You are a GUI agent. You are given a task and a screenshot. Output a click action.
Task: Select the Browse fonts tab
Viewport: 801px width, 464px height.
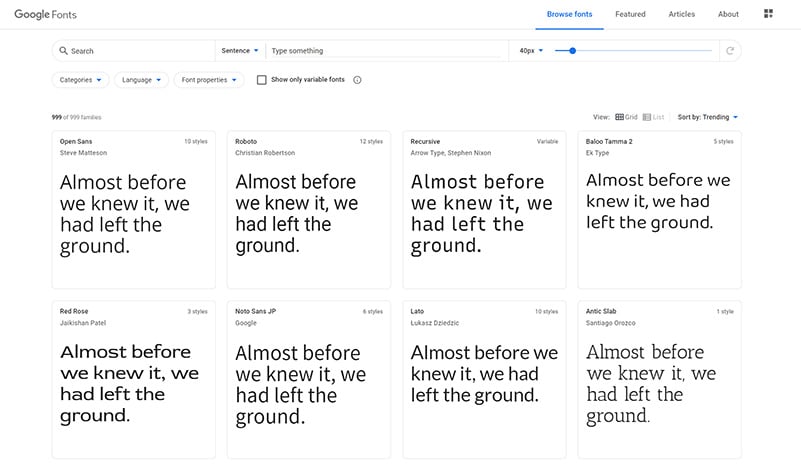tap(570, 14)
